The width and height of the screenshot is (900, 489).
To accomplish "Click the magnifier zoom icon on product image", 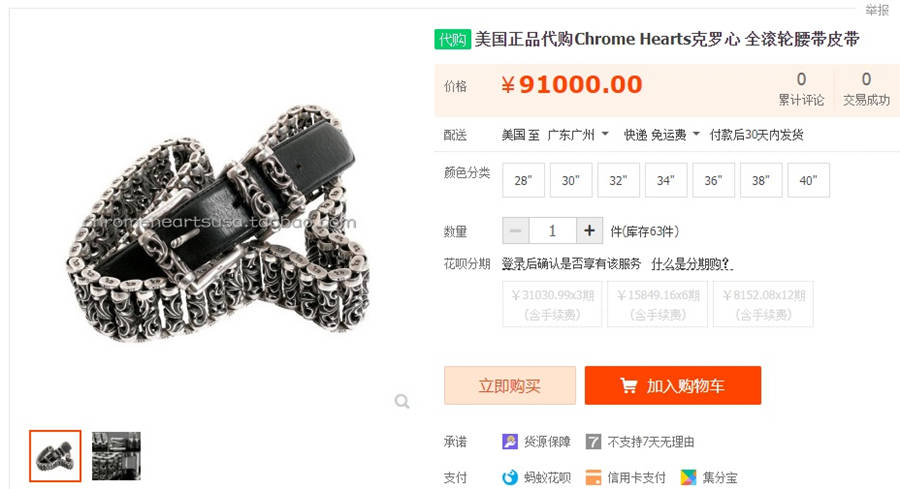I will (402, 401).
